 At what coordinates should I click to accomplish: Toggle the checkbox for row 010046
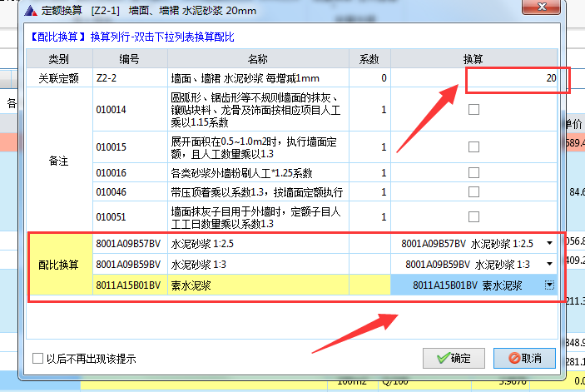(473, 191)
